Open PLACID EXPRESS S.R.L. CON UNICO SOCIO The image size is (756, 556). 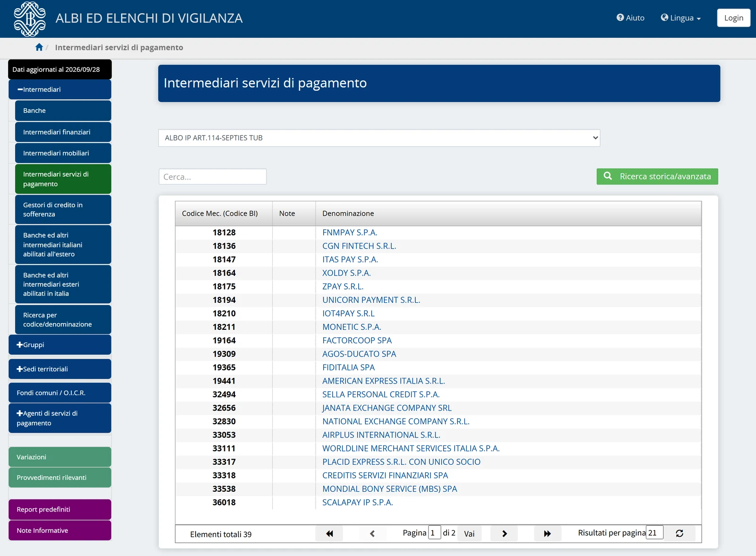(x=401, y=462)
